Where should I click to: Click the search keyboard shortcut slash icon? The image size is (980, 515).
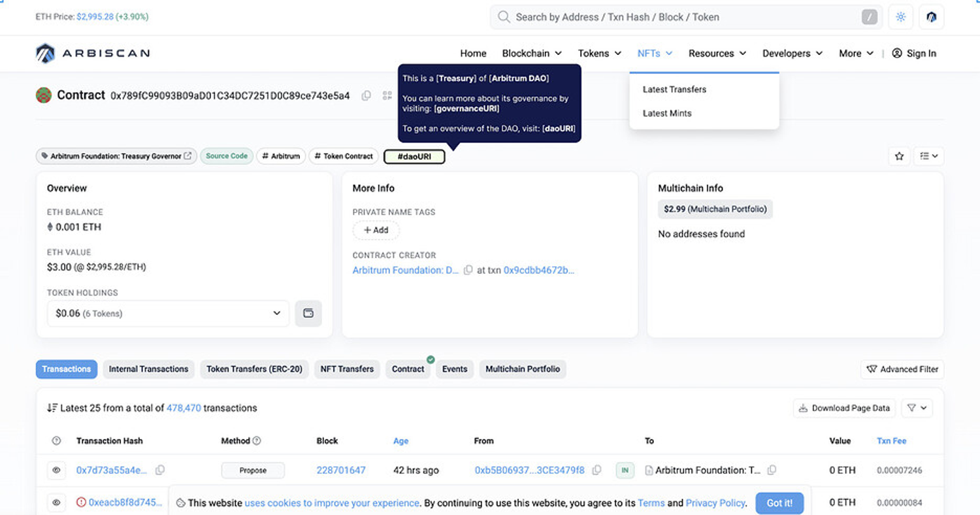(x=869, y=17)
